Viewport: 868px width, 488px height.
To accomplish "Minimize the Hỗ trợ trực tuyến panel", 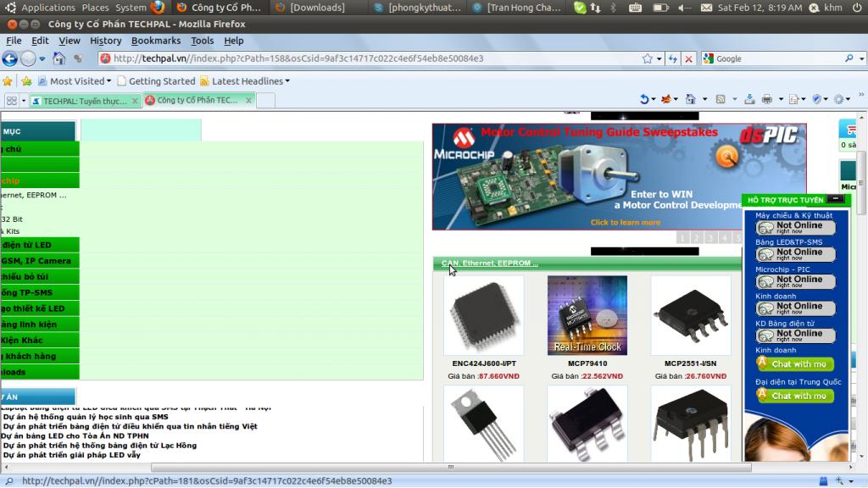I will 836,198.
